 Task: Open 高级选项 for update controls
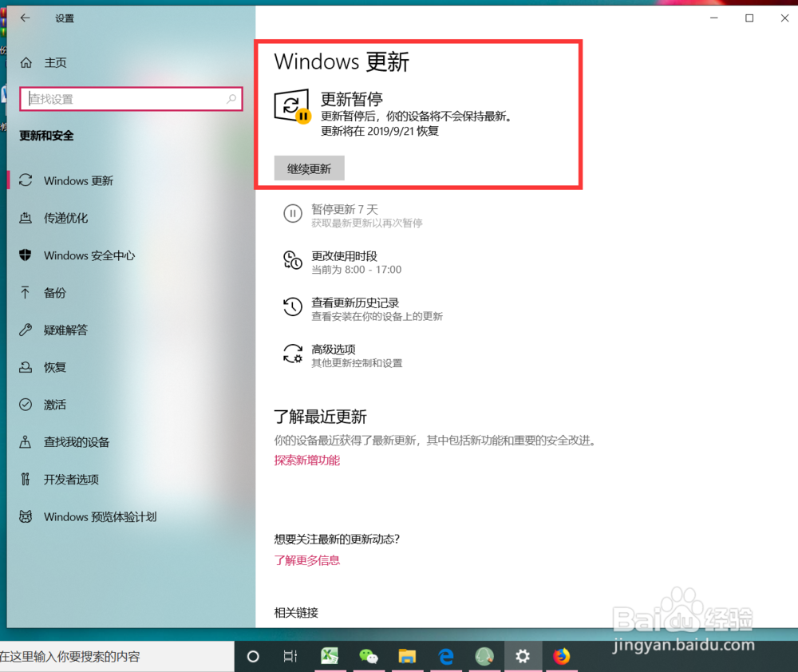(x=336, y=347)
